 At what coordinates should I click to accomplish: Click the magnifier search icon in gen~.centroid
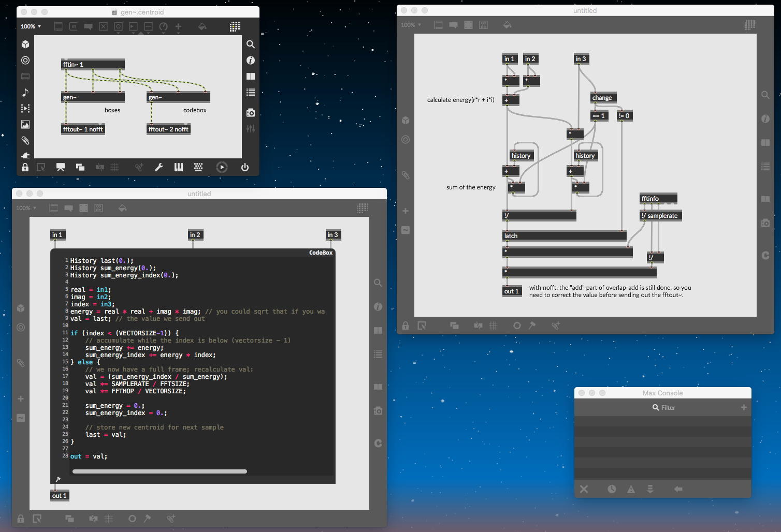point(251,45)
